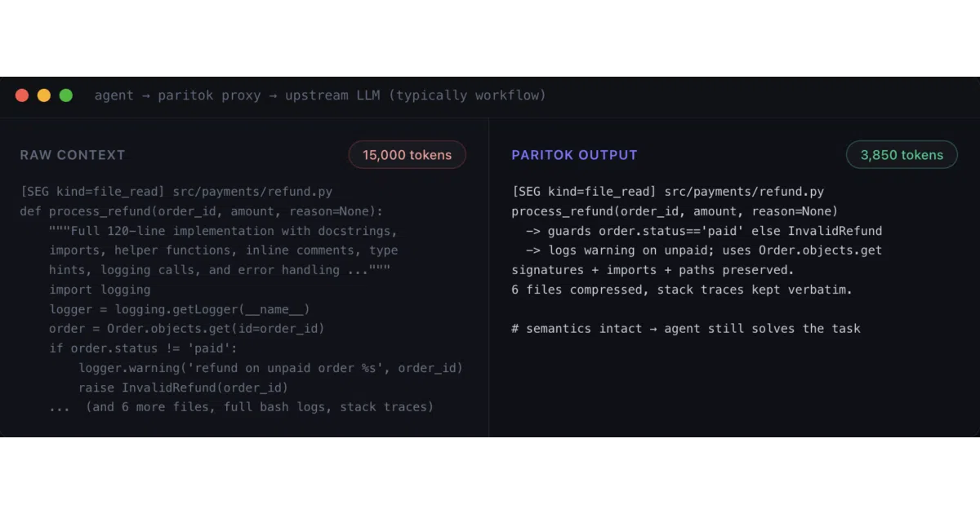Click right panel 'process_refund(order_id, amount, reason=None)' line
The width and height of the screenshot is (980, 514).
pyautogui.click(x=675, y=211)
